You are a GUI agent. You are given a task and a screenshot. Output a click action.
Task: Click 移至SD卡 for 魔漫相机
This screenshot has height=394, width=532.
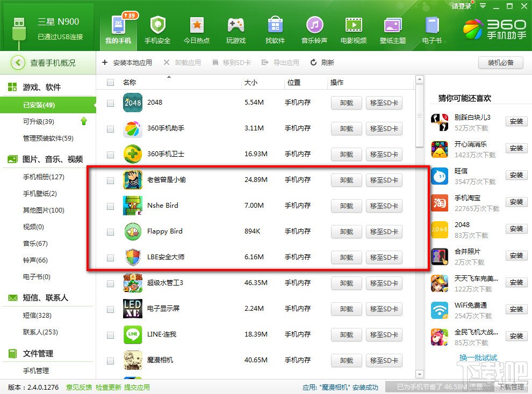point(384,361)
